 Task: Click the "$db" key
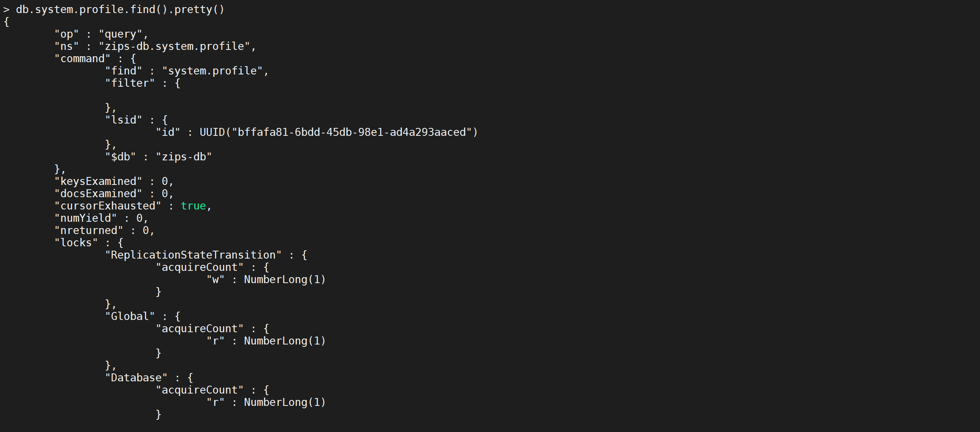click(120, 157)
